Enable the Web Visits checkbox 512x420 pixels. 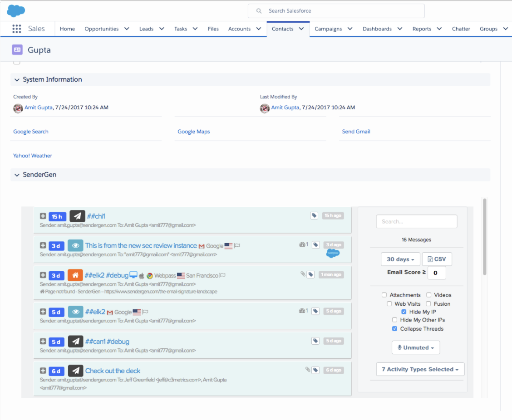[389, 304]
